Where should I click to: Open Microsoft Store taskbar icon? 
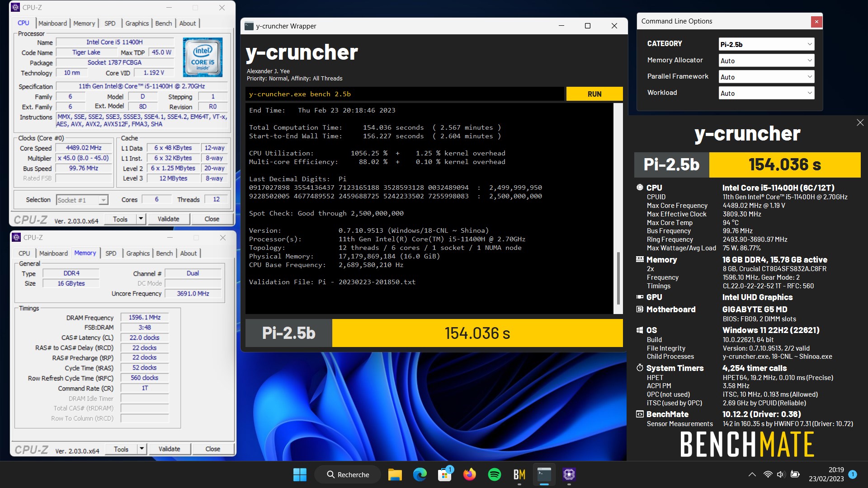pos(445,474)
